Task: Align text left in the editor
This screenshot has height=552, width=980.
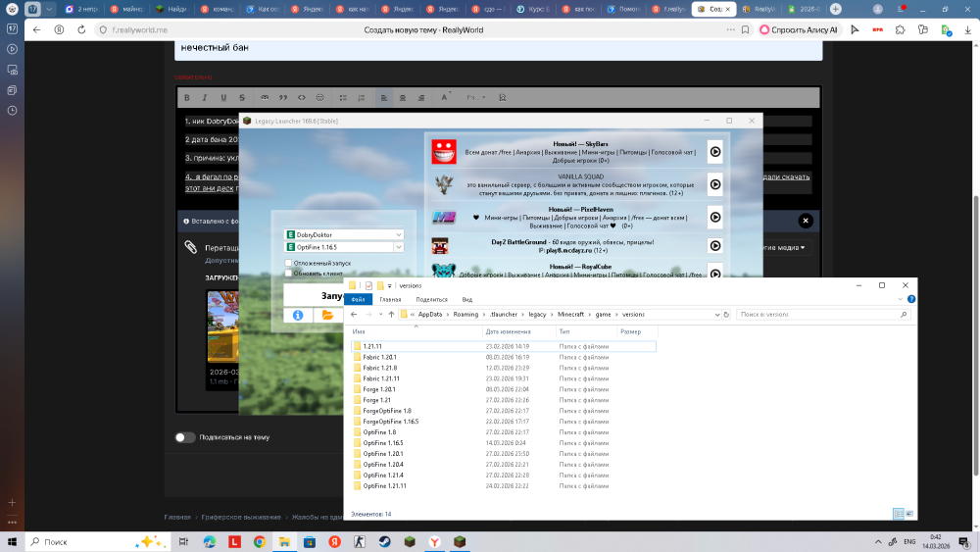Action: tap(384, 97)
